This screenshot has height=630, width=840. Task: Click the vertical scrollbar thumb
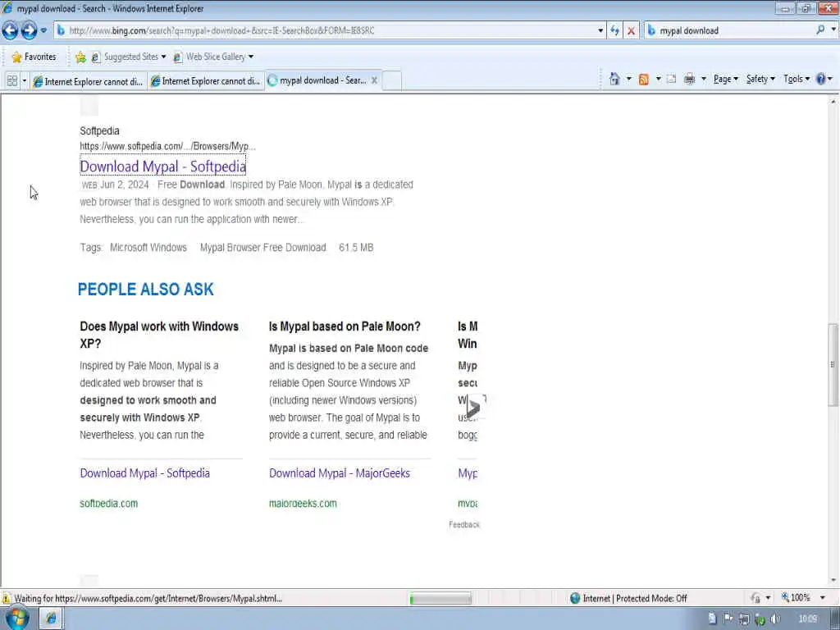[x=833, y=364]
